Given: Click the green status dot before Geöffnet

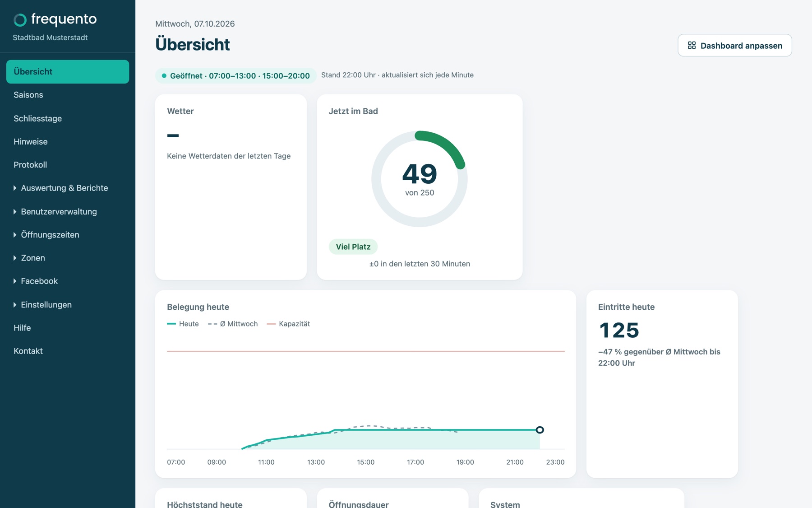Looking at the screenshot, I should tap(164, 76).
